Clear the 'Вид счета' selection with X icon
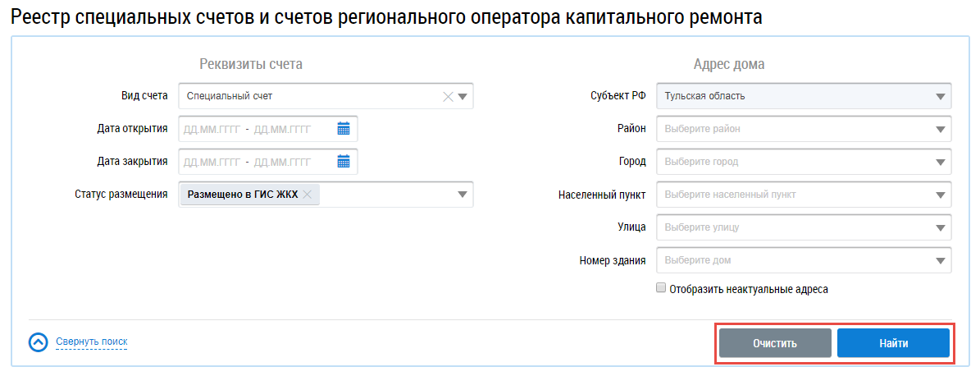Image resolution: width=980 pixels, height=376 pixels. coord(448,96)
